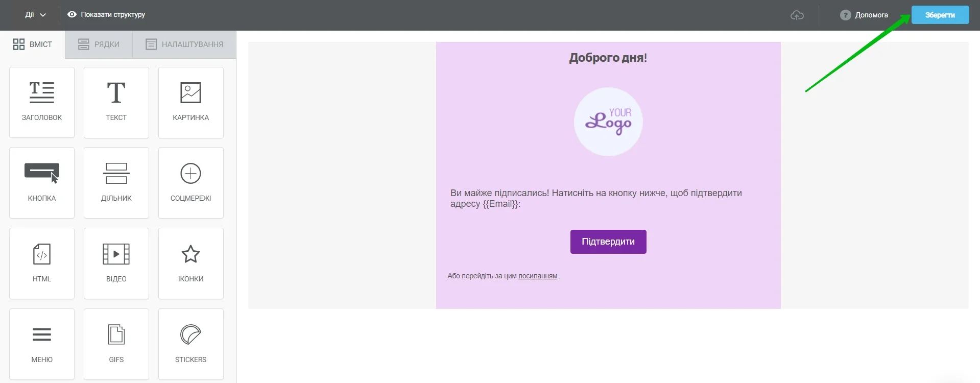Screen dimensions: 980x383
Task: Open the Рядки tab
Action: 99,44
